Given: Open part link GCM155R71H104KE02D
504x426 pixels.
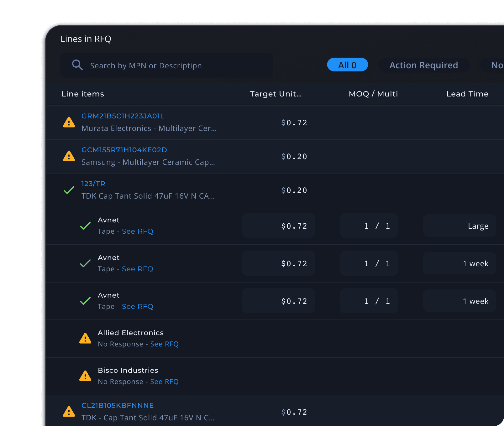Looking at the screenshot, I should click(124, 150).
